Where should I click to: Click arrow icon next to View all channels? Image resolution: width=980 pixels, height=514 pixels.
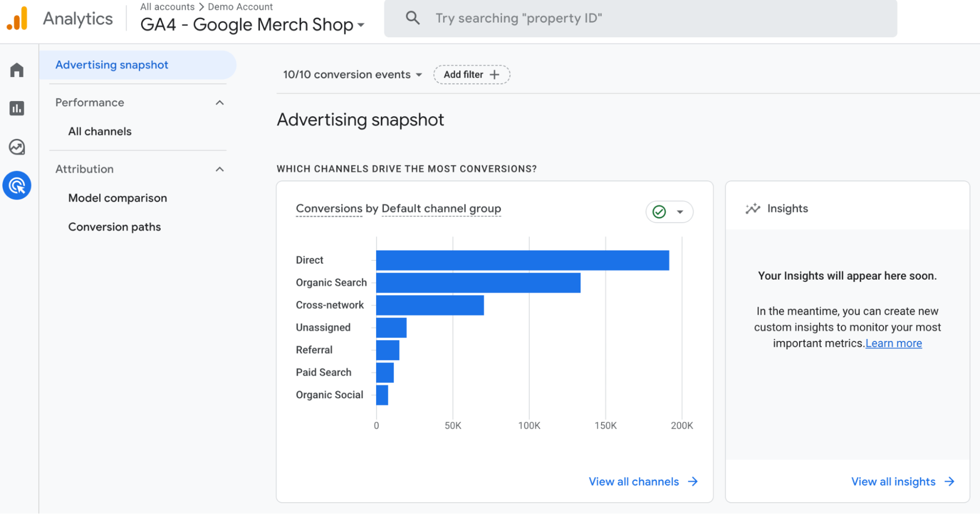[693, 482]
